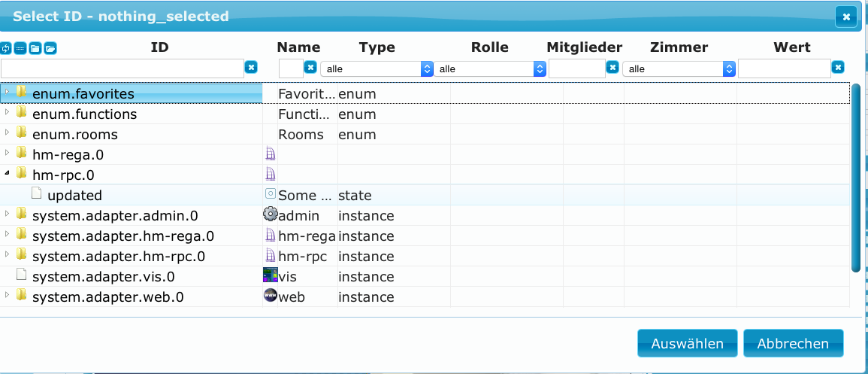Clear the Wert filter field

[x=838, y=68]
